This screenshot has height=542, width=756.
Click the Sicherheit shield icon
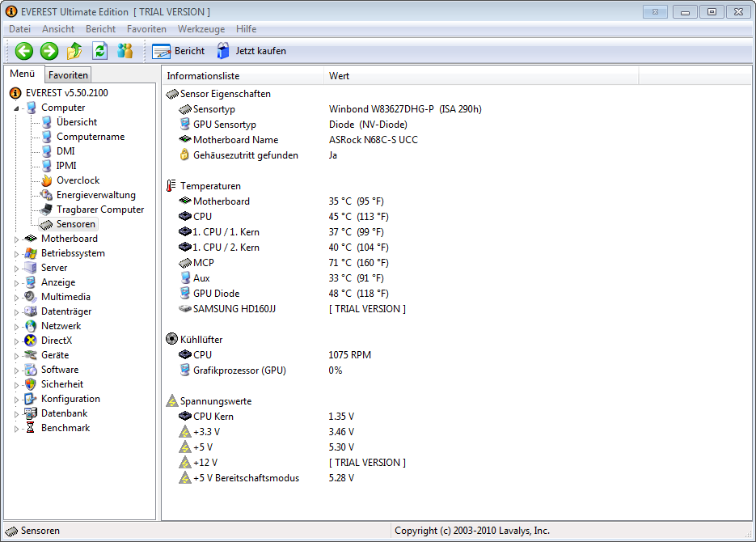click(x=31, y=384)
